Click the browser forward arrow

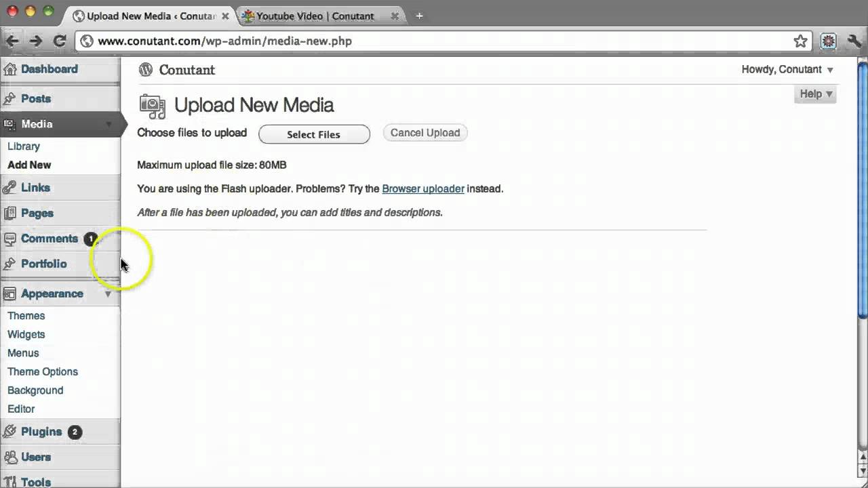(x=36, y=41)
